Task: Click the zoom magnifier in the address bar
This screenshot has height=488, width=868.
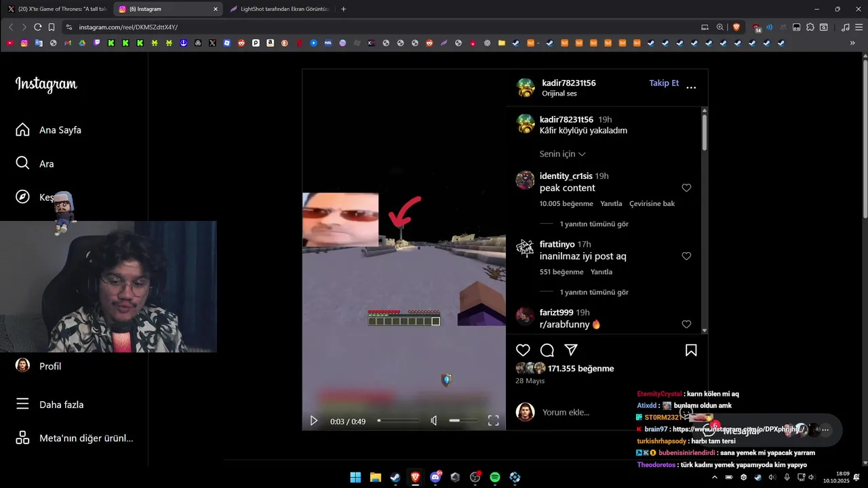Action: point(720,27)
